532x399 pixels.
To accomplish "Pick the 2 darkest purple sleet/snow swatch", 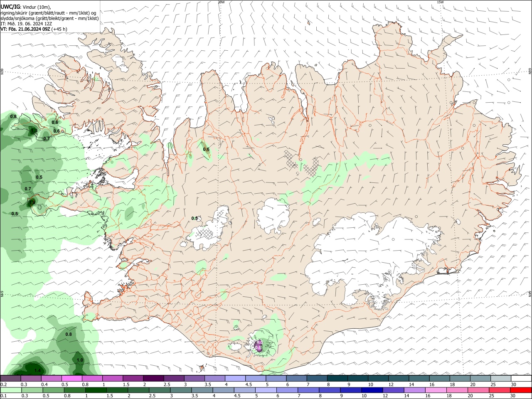I will tap(153, 378).
